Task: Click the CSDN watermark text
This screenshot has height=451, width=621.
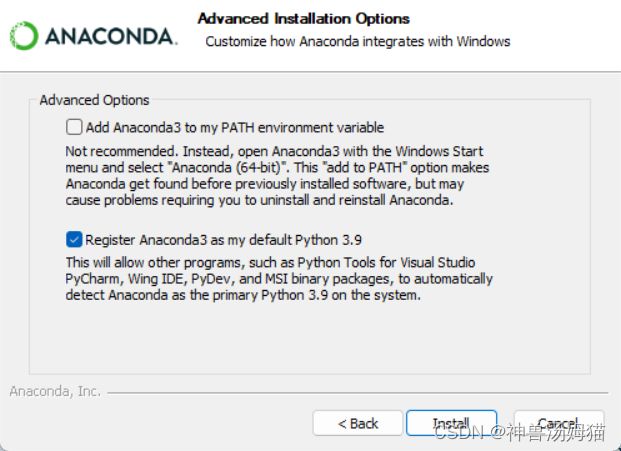Action: pyautogui.click(x=520, y=432)
